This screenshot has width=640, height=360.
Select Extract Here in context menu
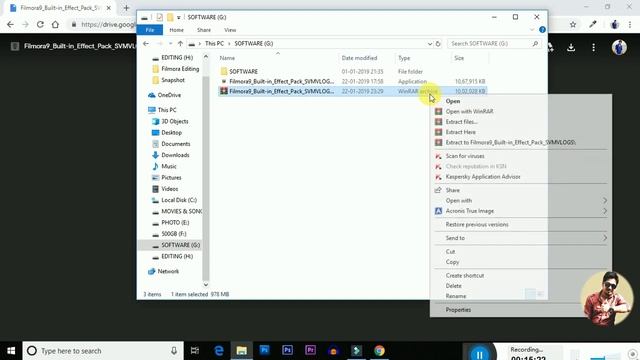coord(460,132)
